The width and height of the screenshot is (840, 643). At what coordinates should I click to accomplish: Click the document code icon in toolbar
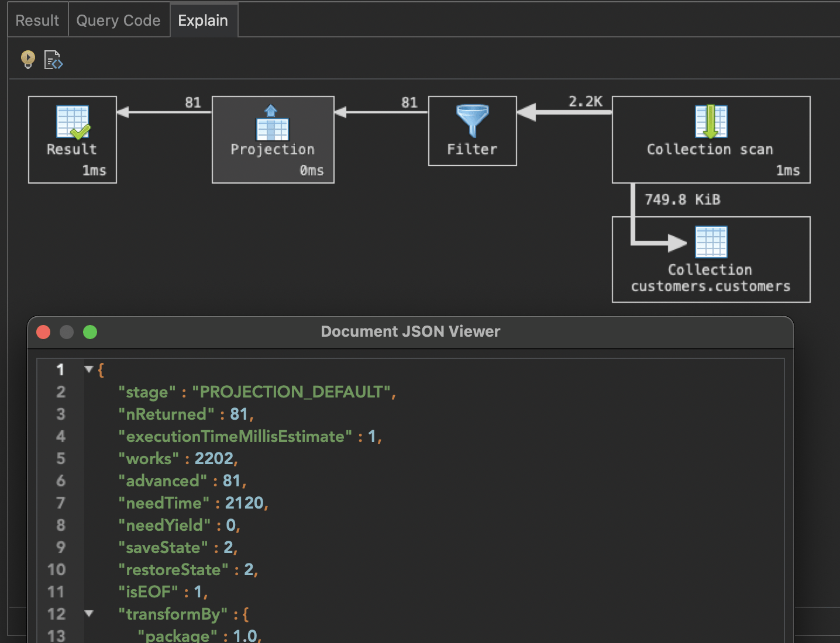pyautogui.click(x=53, y=60)
